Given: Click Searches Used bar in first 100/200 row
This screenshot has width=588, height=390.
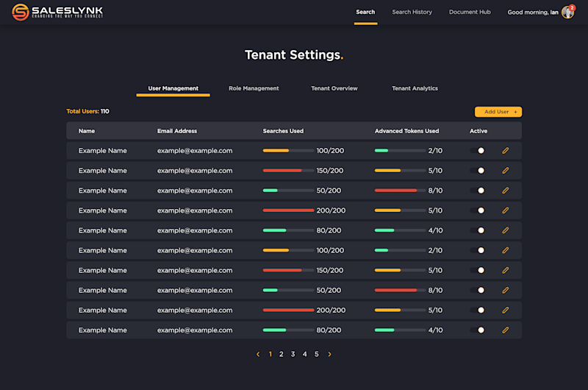Looking at the screenshot, I should click(x=288, y=151).
